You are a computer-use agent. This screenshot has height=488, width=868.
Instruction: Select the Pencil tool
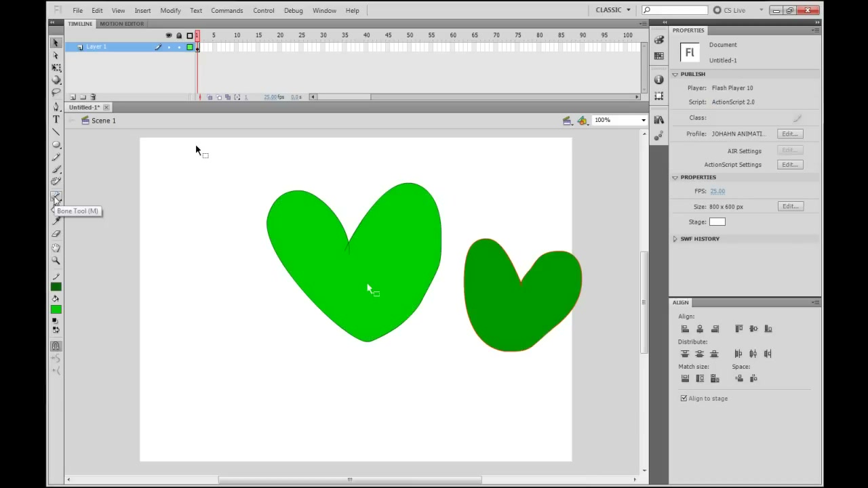click(56, 157)
